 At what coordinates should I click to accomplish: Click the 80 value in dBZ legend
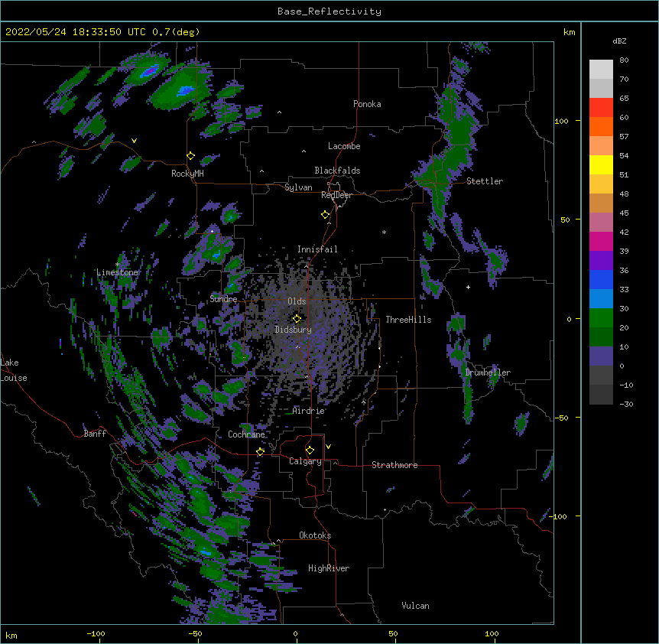click(624, 60)
